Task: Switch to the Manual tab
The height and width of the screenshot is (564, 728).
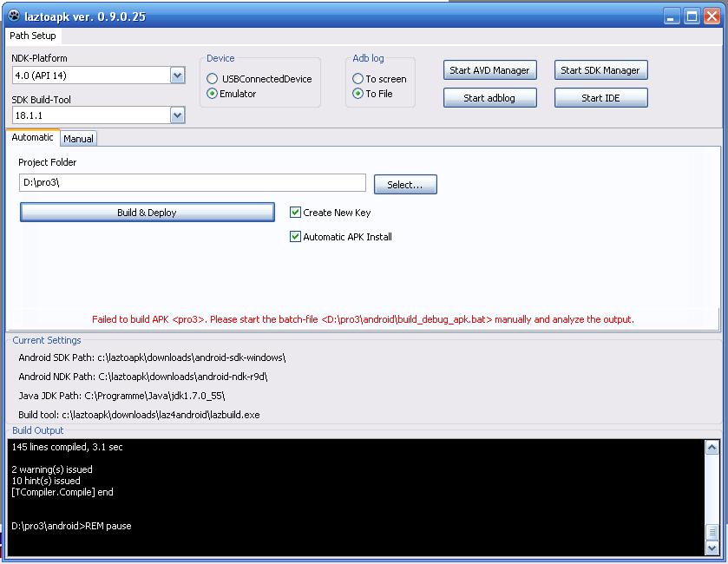Action: [78, 139]
